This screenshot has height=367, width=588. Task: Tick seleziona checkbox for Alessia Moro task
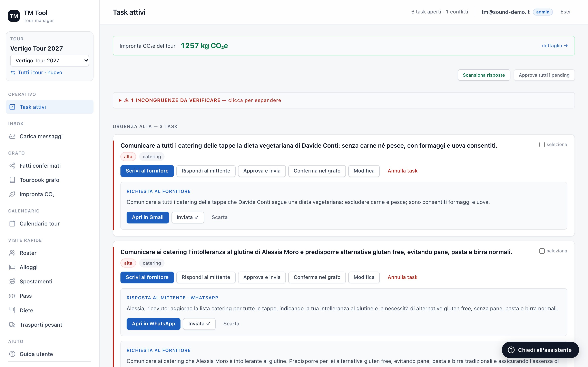(542, 251)
